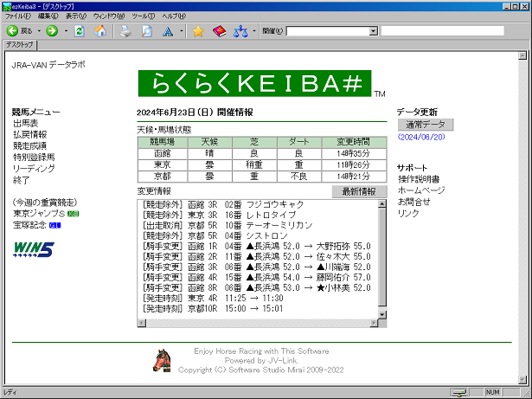Click the horse head image in footer
This screenshot has width=532, height=399.
[x=162, y=360]
